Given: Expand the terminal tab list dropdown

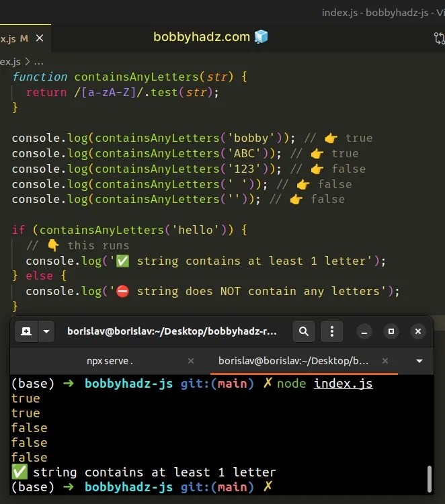Looking at the screenshot, I should coord(419,361).
